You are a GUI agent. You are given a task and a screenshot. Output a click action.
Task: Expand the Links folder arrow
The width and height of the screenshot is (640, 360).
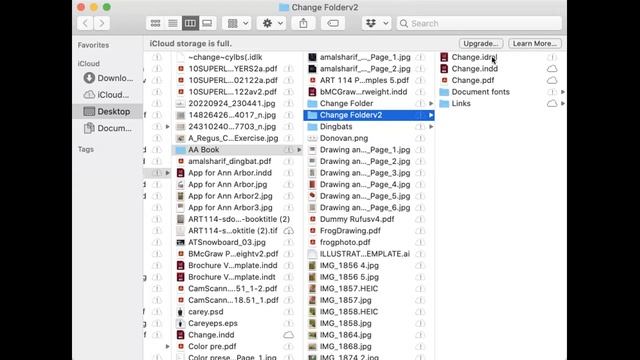[563, 104]
